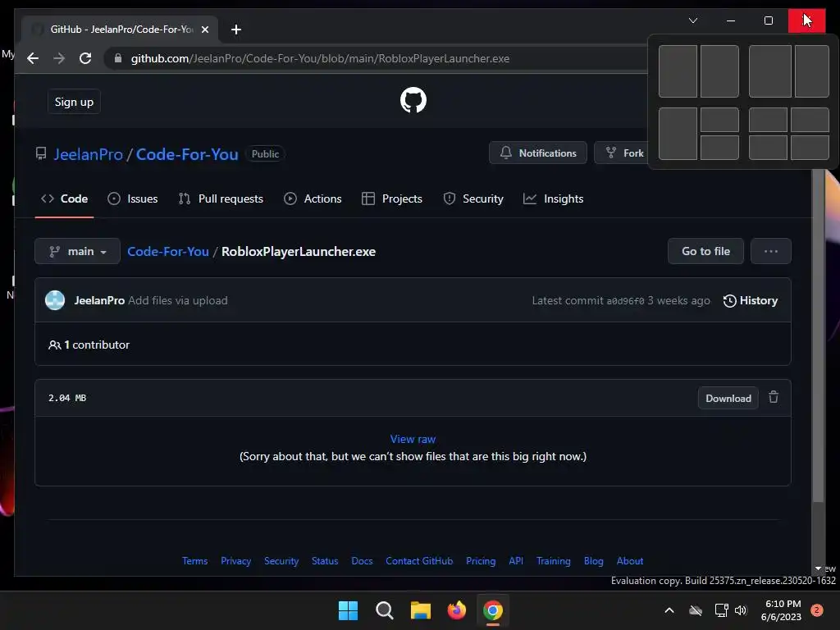Image resolution: width=840 pixels, height=630 pixels.
Task: Open the tab search chevron
Action: pos(692,21)
